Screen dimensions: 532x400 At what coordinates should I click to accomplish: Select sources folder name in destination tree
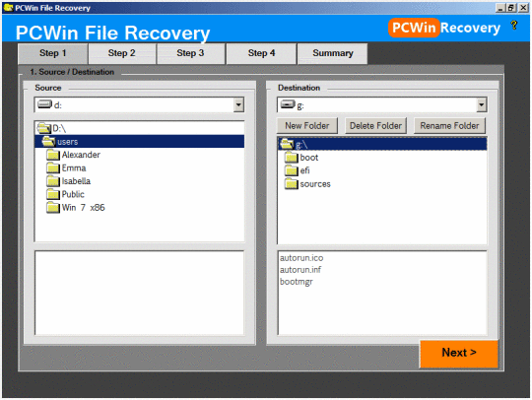[x=315, y=184]
